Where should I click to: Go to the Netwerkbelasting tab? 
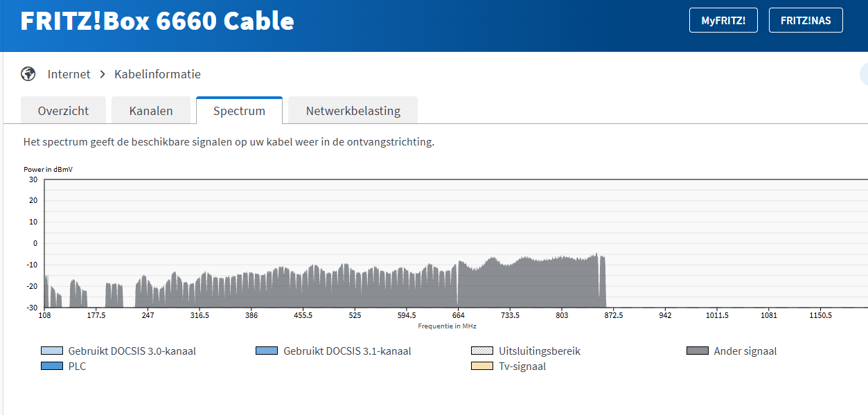pos(353,111)
